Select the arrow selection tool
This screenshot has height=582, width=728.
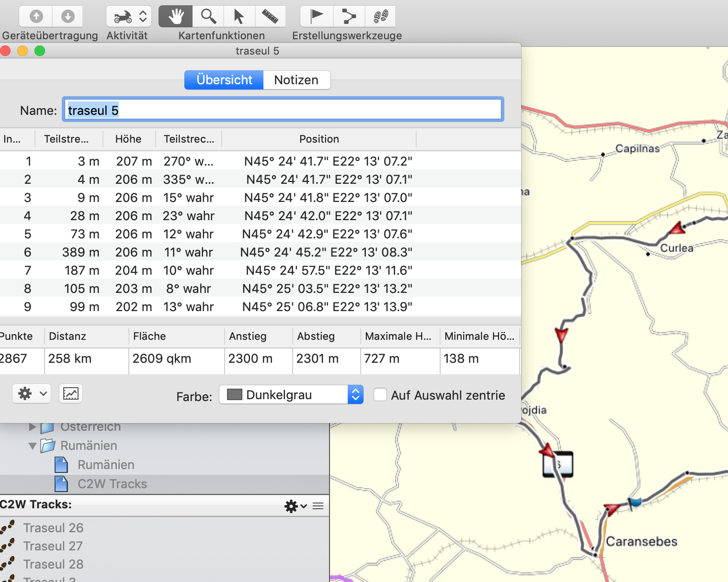239,17
